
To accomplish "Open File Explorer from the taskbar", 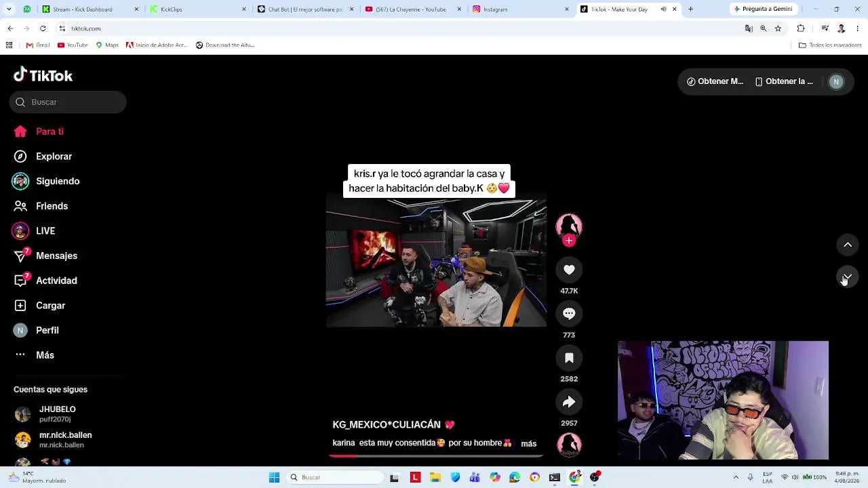I will (x=435, y=477).
